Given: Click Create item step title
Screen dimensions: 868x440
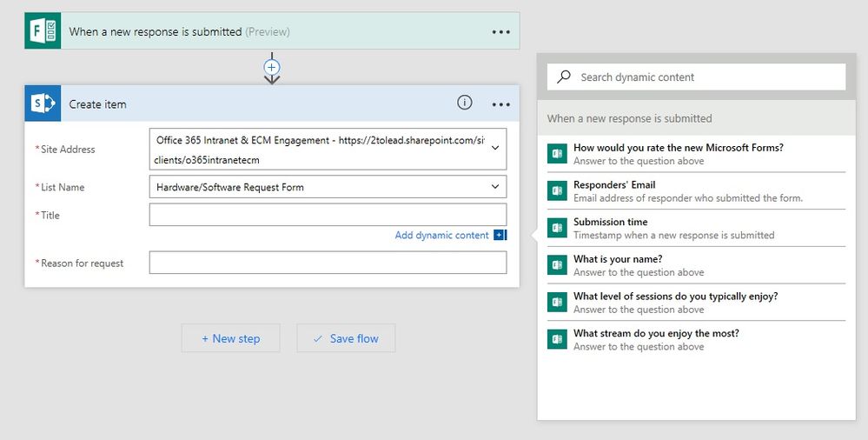Looking at the screenshot, I should pos(97,104).
